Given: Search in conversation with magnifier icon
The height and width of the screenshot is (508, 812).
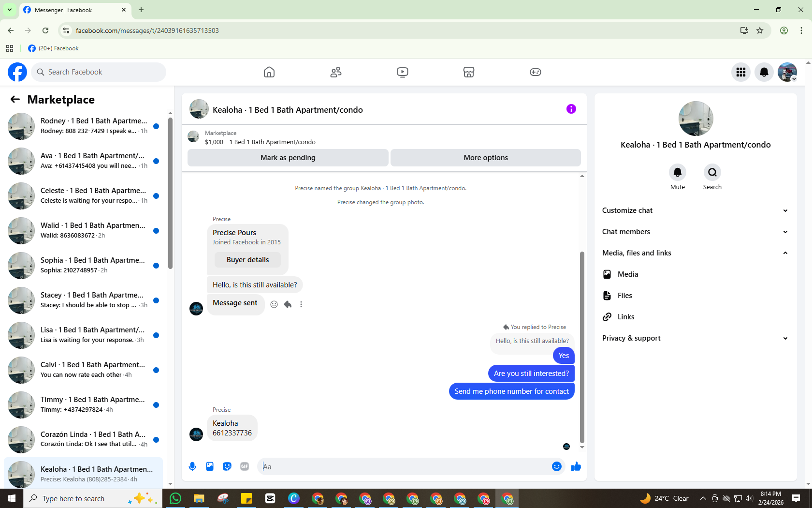Looking at the screenshot, I should [x=712, y=172].
